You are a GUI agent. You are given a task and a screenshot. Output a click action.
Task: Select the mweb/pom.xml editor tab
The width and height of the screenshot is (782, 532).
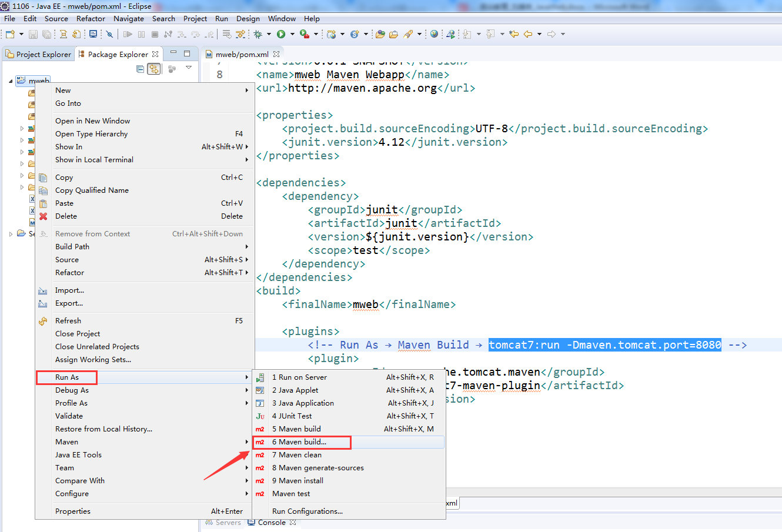click(x=241, y=54)
